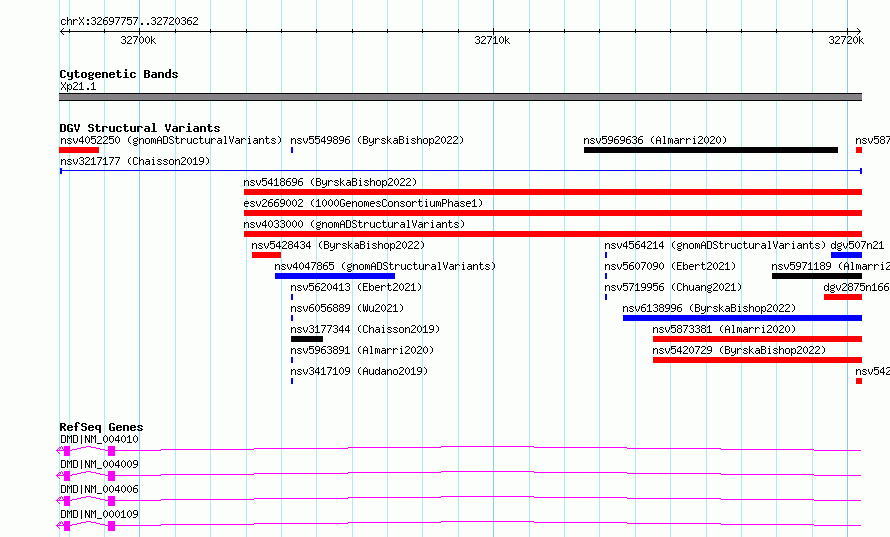The image size is (890, 537).
Task: Click the Cytogenetic Bands track title
Action: [x=119, y=74]
